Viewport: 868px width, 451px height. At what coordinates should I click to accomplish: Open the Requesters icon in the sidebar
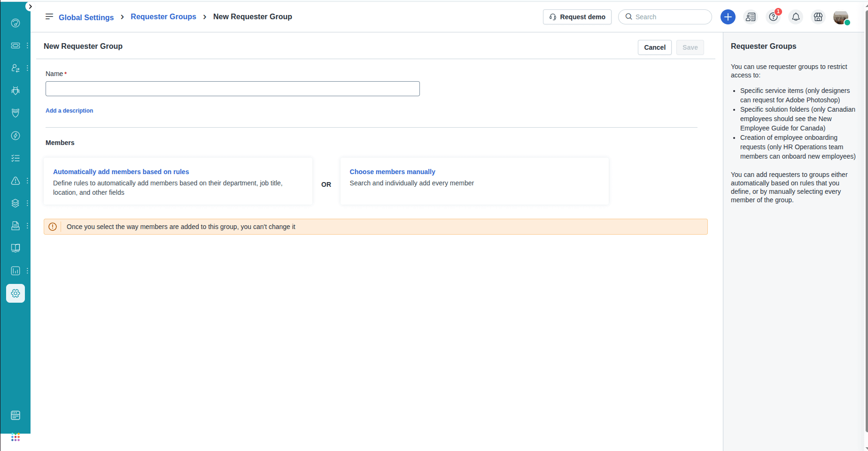(x=15, y=68)
